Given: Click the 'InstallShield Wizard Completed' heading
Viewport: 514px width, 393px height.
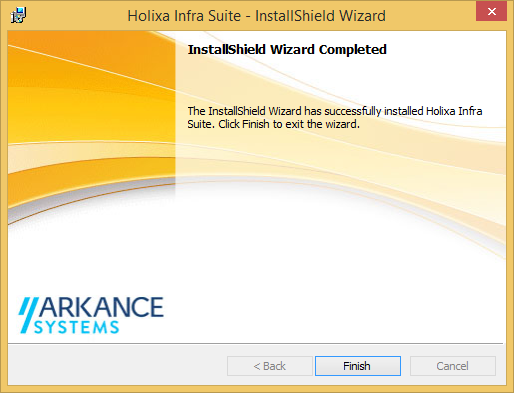Looking at the screenshot, I should [287, 49].
